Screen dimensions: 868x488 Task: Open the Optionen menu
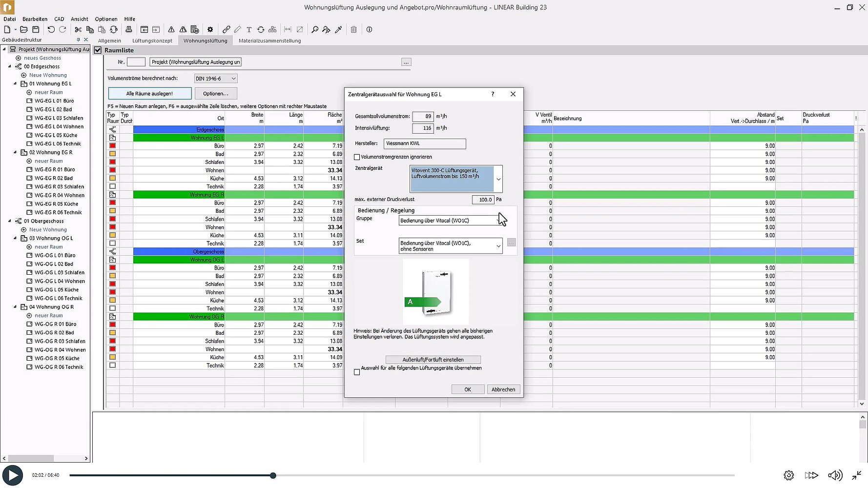tap(106, 19)
